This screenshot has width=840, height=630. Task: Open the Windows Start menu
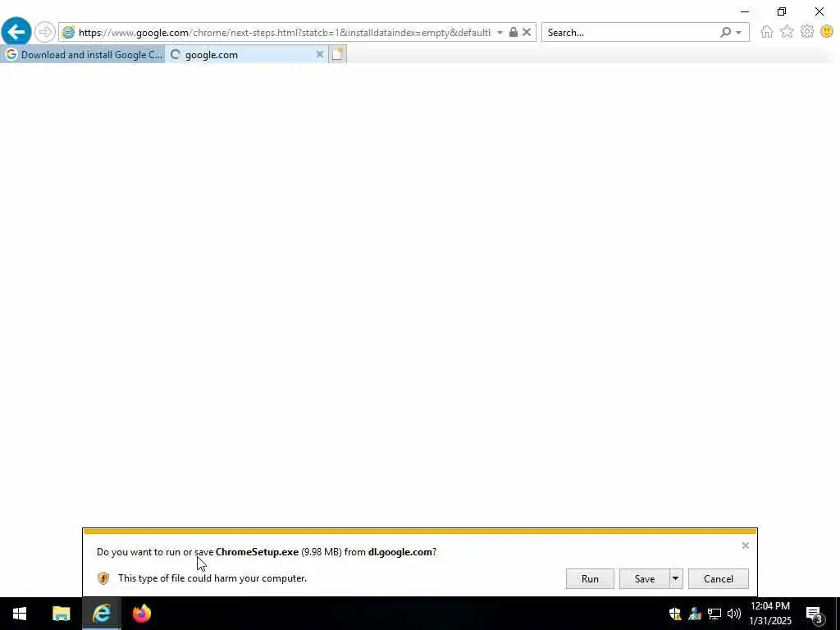(20, 614)
